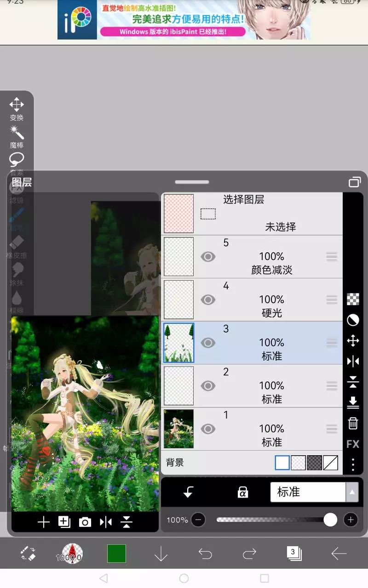Flip layer vertically in side strip

(x=353, y=382)
